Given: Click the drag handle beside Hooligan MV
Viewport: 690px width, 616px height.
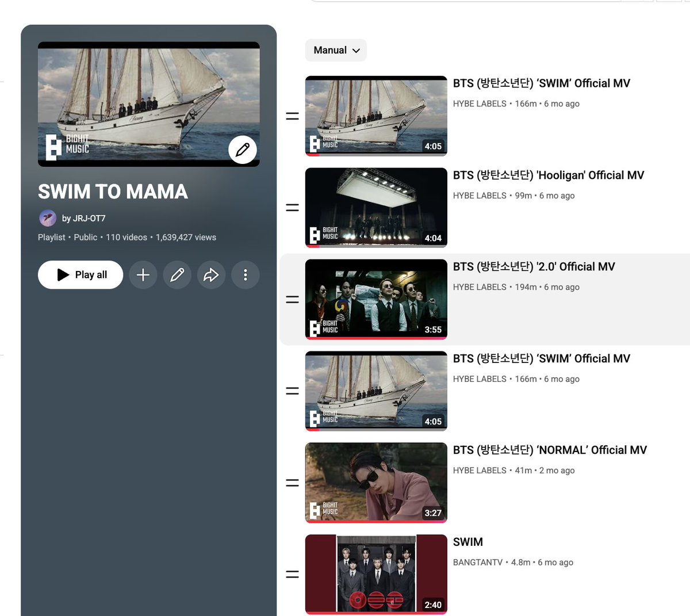Looking at the screenshot, I should click(x=293, y=207).
